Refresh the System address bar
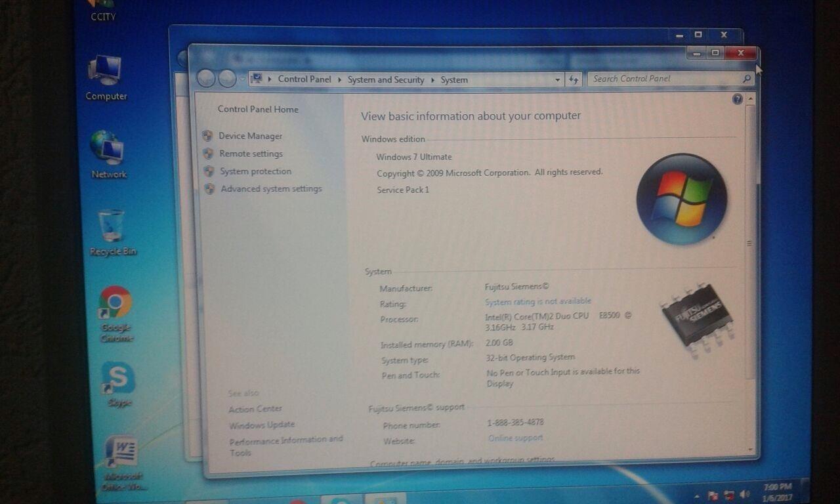This screenshot has height=504, width=840. (574, 79)
